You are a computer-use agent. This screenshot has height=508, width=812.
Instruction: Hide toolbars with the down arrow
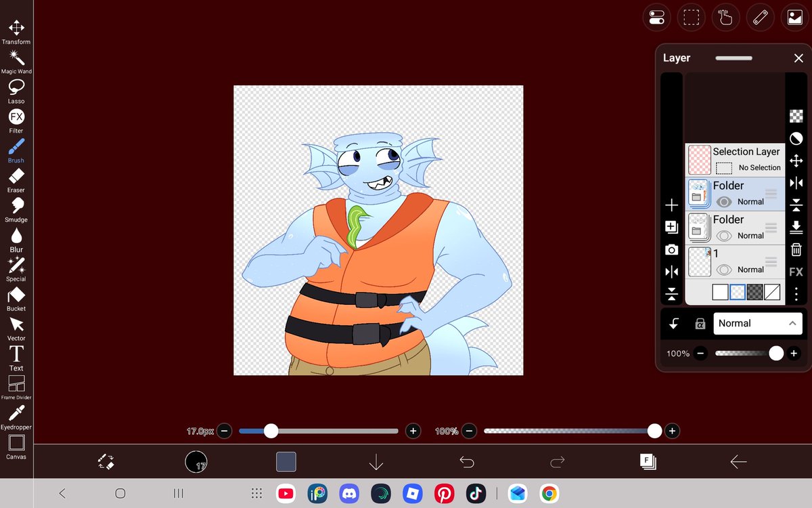(376, 462)
